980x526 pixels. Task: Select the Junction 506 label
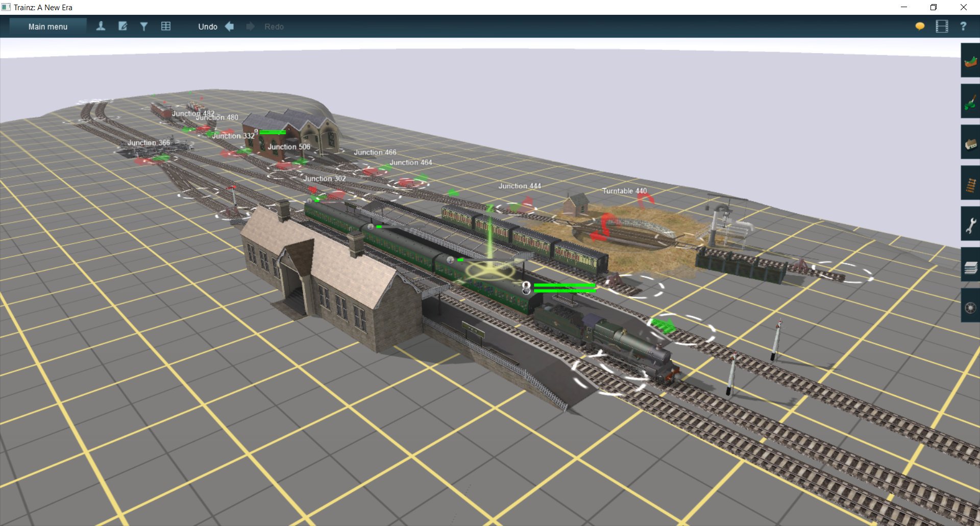pyautogui.click(x=289, y=147)
